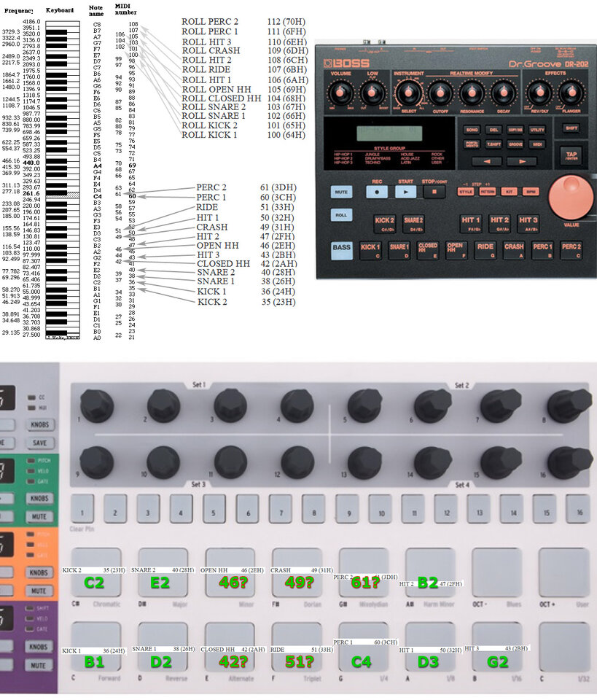Tap the DR-202 CRASH pad
Screen dimensions: 597x700
coord(514,250)
